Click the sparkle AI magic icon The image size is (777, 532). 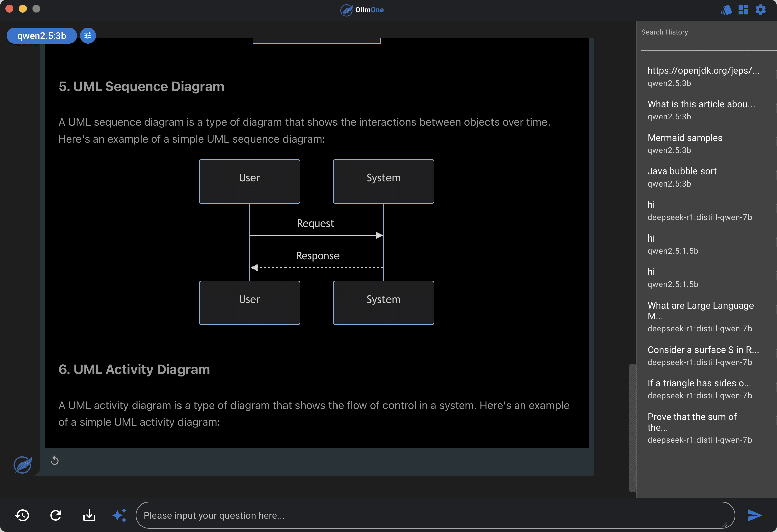[x=120, y=515]
